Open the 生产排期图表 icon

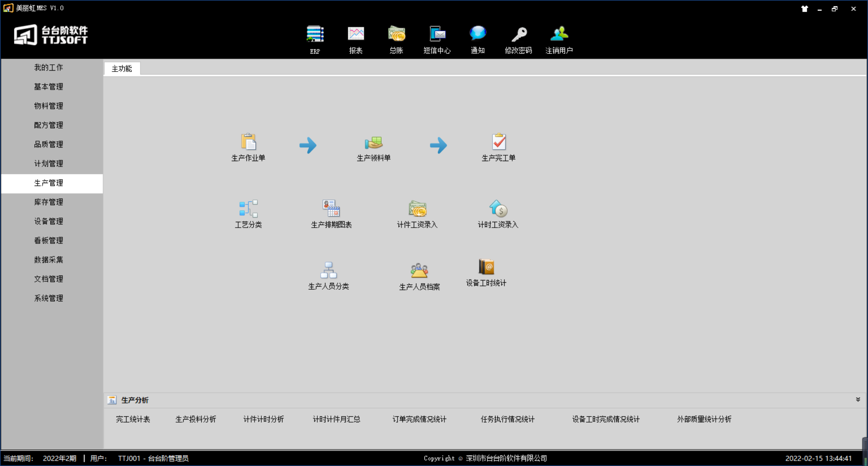331,209
